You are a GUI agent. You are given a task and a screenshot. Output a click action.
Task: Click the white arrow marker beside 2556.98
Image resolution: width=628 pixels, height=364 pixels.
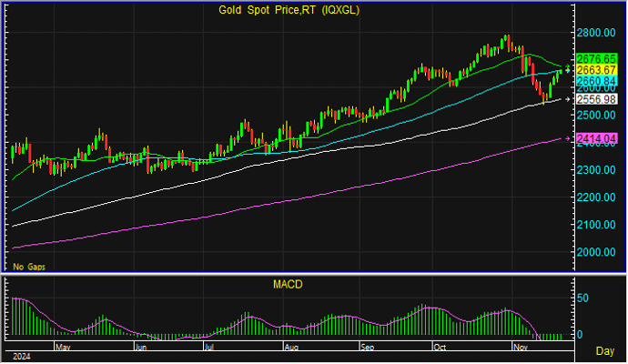570,98
